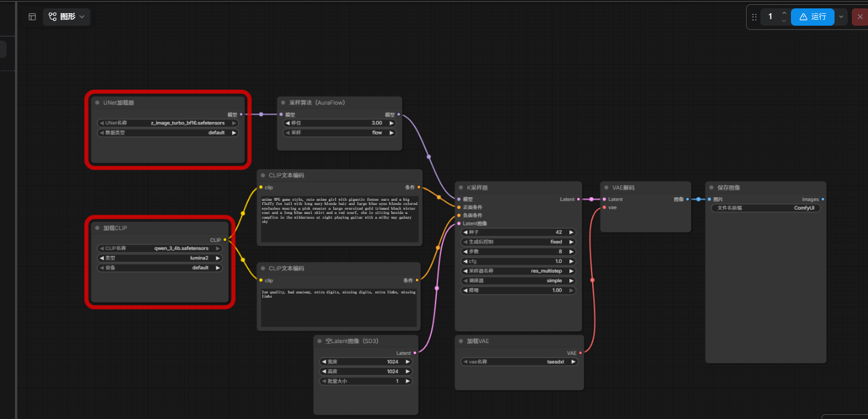Viewport: 868px width, 419px height.
Task: Click the positive prompt text box starting 'anime RPG'
Action: click(x=340, y=218)
